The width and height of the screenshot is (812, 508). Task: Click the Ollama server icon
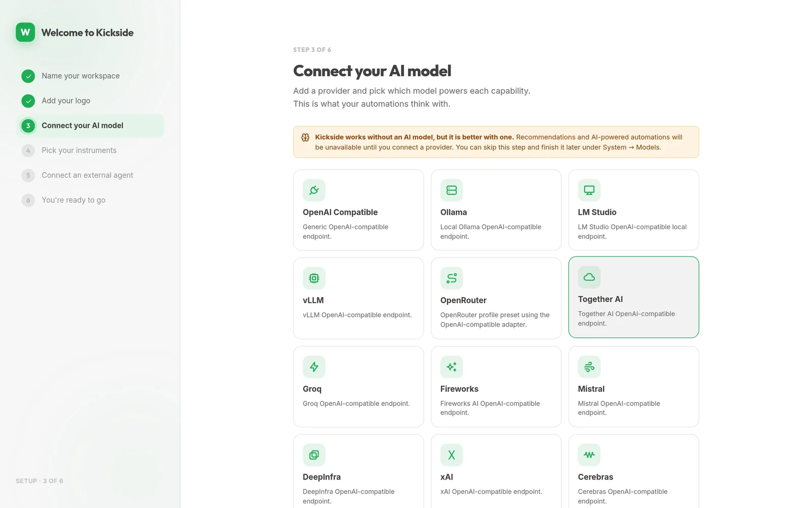(452, 190)
